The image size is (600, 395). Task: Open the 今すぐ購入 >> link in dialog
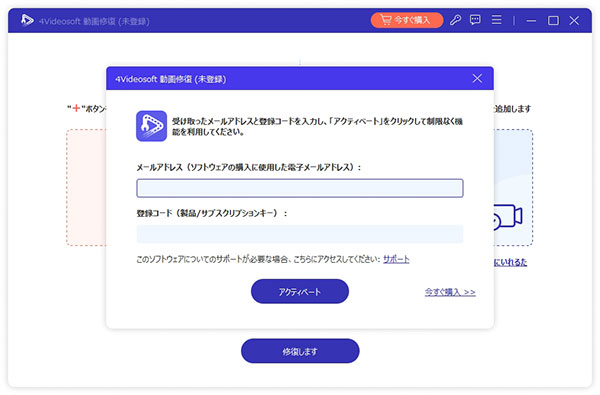point(450,292)
